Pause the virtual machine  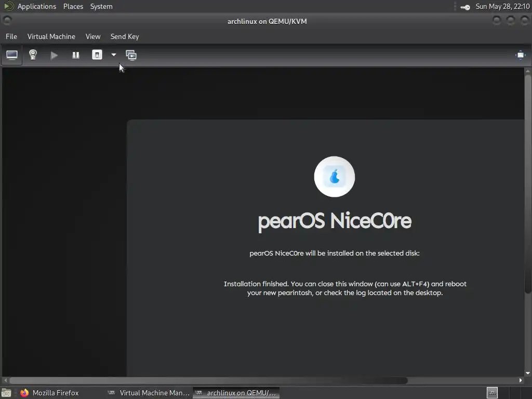(76, 55)
